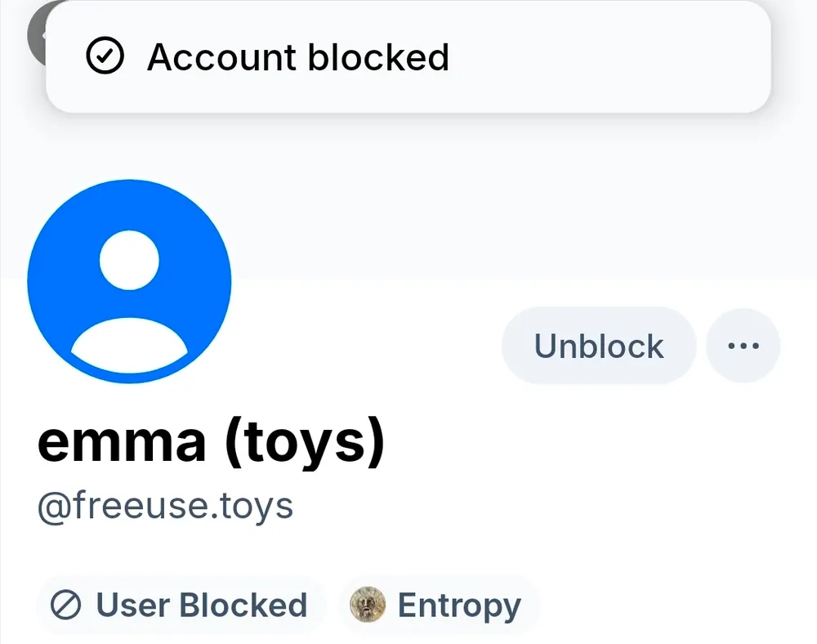This screenshot has width=817, height=644.
Task: Click the Unblock button
Action: pyautogui.click(x=598, y=346)
